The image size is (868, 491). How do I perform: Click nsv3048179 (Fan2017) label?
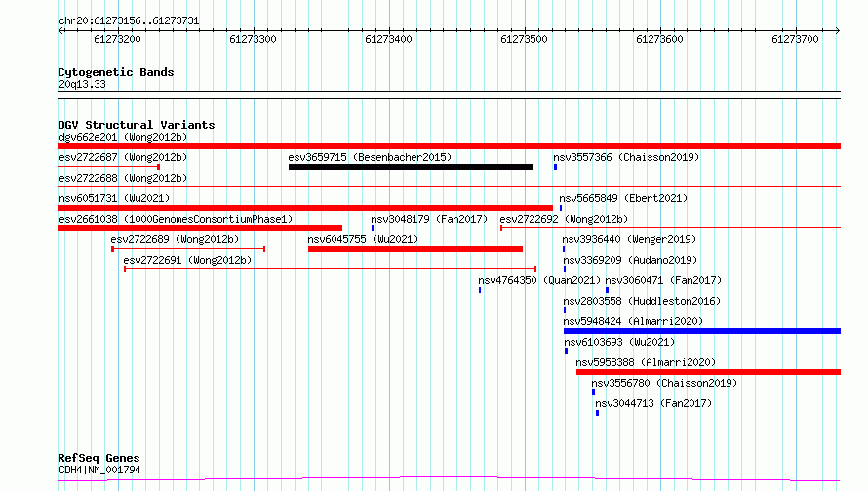pos(429,219)
